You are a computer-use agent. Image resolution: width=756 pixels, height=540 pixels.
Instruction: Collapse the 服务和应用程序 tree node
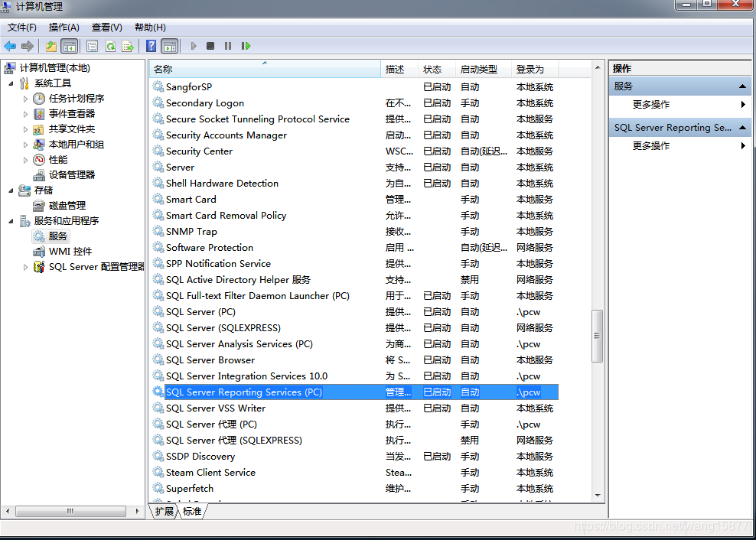11,221
